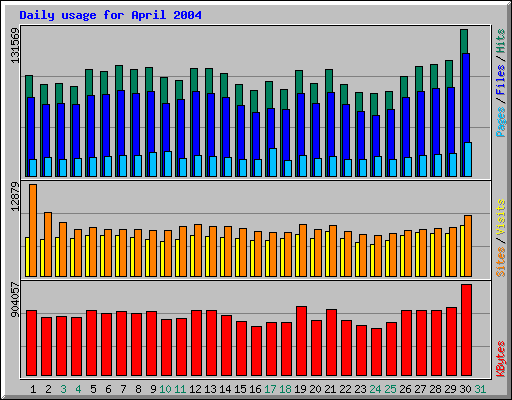The height and width of the screenshot is (400, 512).
Task: Click day 8 on the x-axis
Action: point(138,389)
